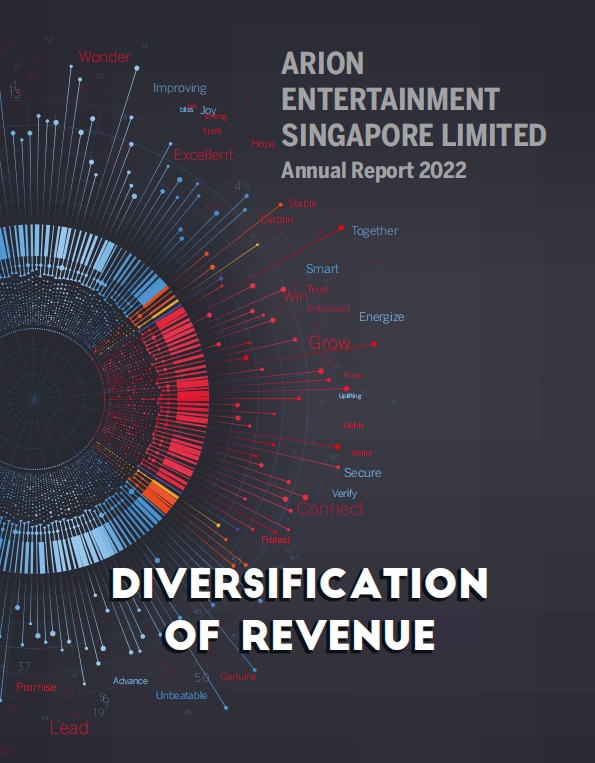The height and width of the screenshot is (763, 595).
Task: Select the red word "Wonder"
Action: click(105, 57)
